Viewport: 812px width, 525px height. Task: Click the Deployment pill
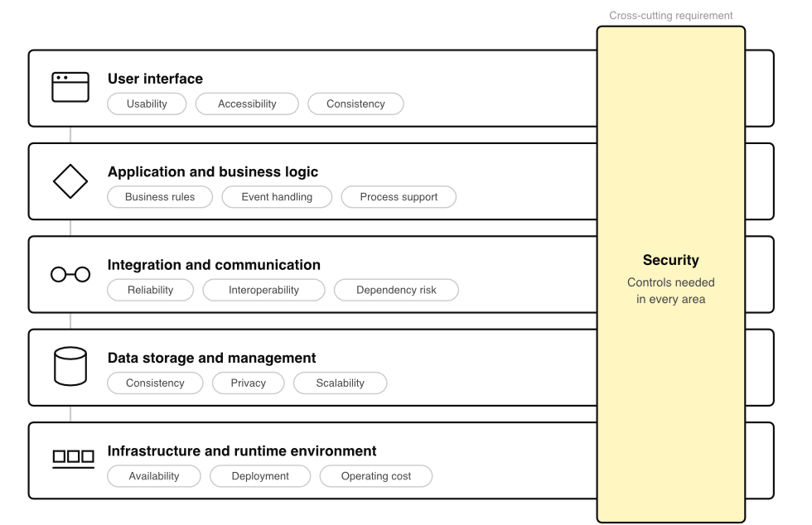(260, 476)
